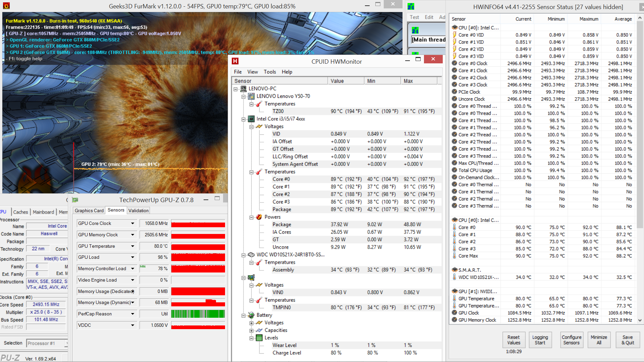The width and height of the screenshot is (644, 362).
Task: Click PCIe Clock sensor icon in HWiNFO
Action: pyautogui.click(x=454, y=92)
